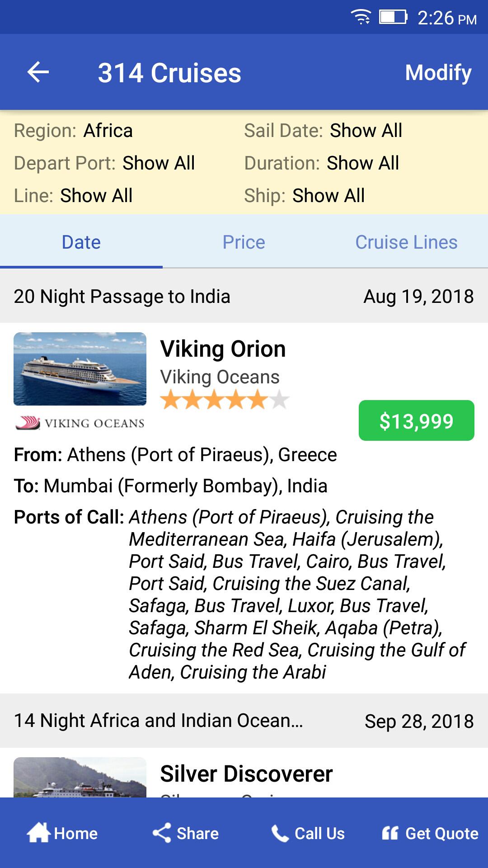Tap the Wi-Fi status icon

click(361, 17)
